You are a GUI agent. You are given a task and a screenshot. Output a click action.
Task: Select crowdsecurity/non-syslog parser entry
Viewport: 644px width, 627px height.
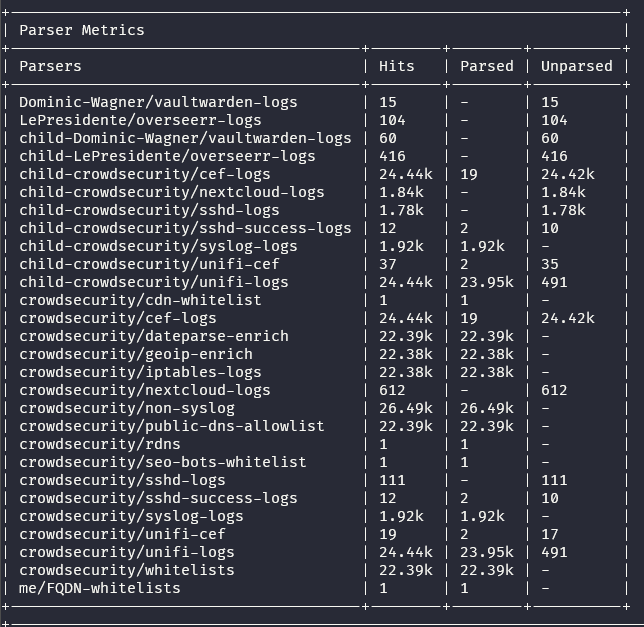[x=127, y=408]
